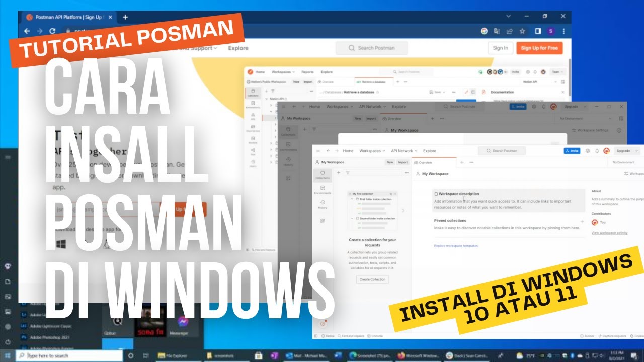Click configure sidebar icon below History, front window
644x362 pixels.
[x=323, y=220]
